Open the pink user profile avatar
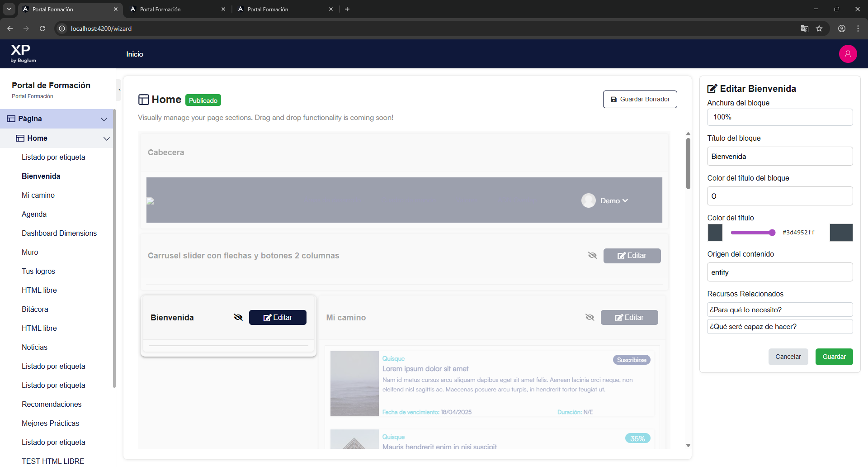Image resolution: width=868 pixels, height=467 pixels. [x=848, y=54]
